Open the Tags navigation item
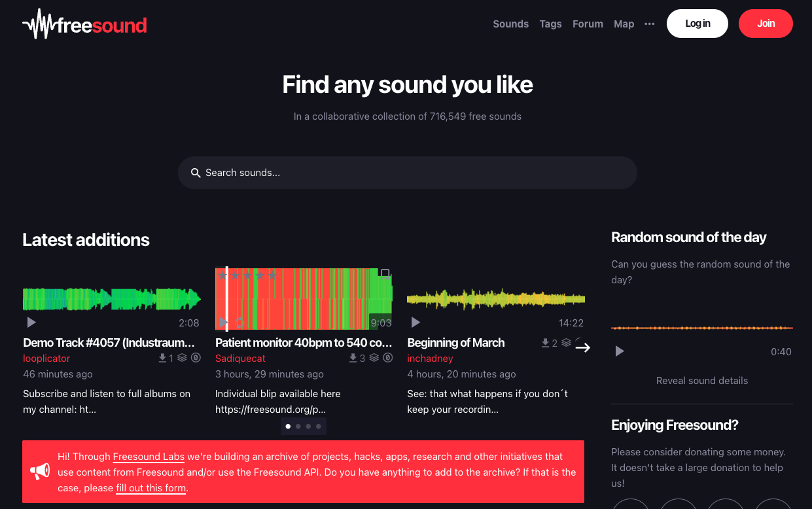 (x=550, y=24)
